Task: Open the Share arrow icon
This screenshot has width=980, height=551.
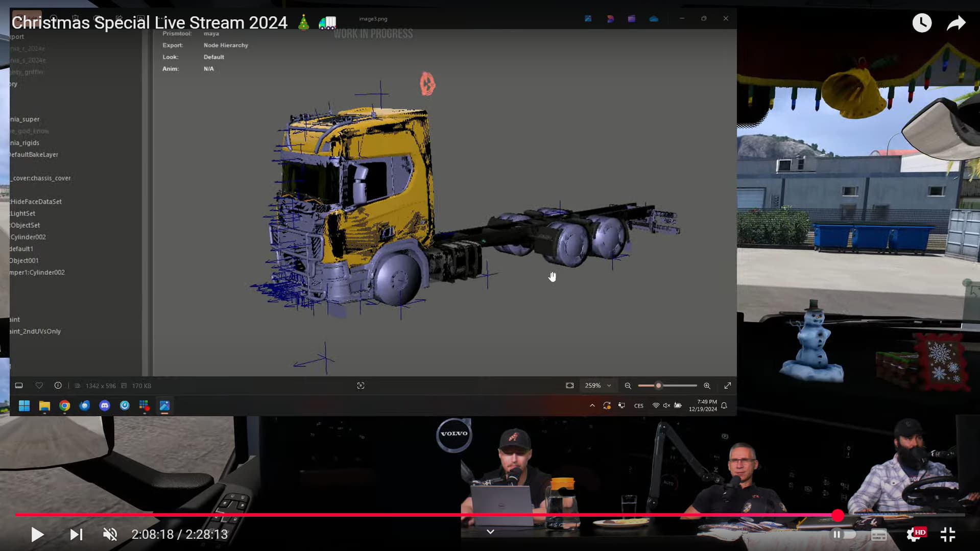Action: tap(955, 23)
